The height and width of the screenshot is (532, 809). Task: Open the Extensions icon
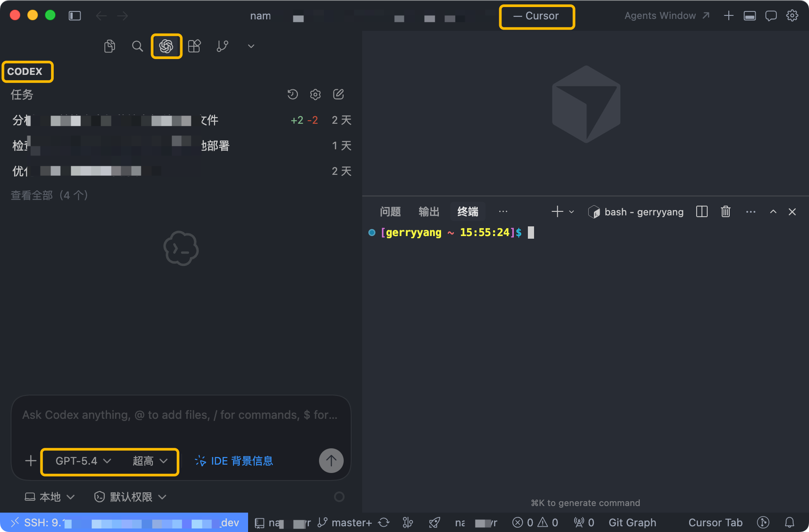[194, 46]
